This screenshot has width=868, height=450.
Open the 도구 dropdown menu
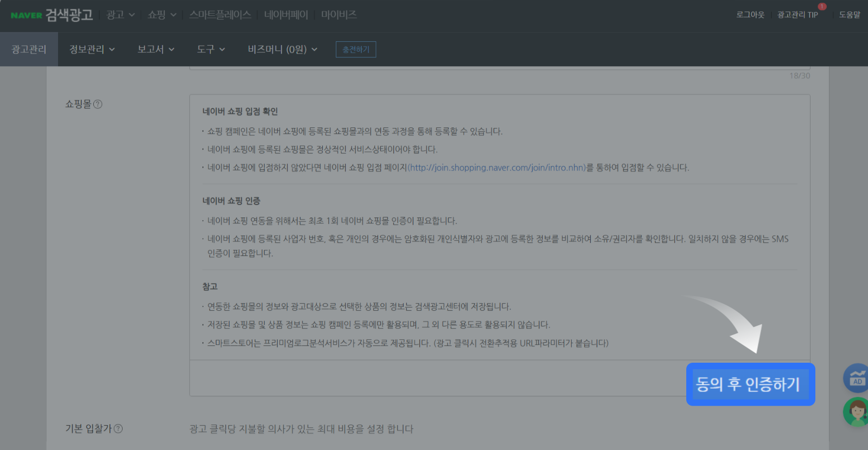211,49
